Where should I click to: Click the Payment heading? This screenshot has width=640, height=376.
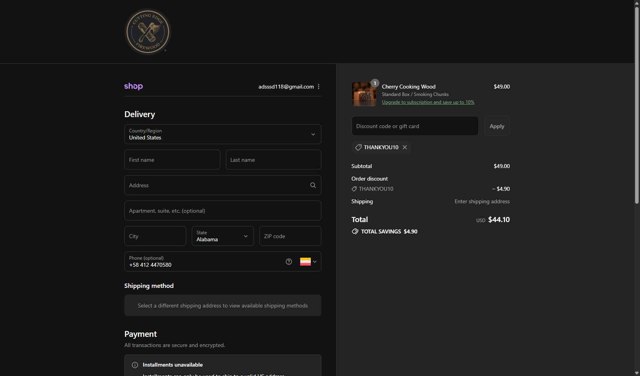pyautogui.click(x=140, y=334)
